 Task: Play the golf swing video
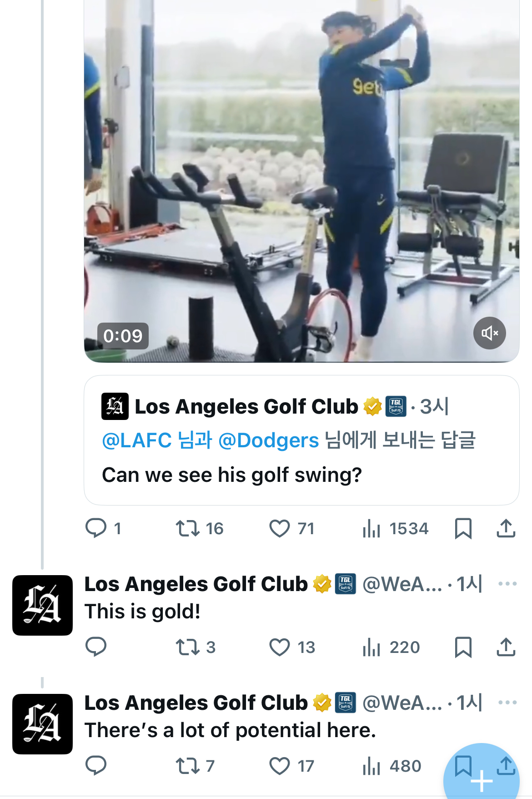[x=301, y=182]
